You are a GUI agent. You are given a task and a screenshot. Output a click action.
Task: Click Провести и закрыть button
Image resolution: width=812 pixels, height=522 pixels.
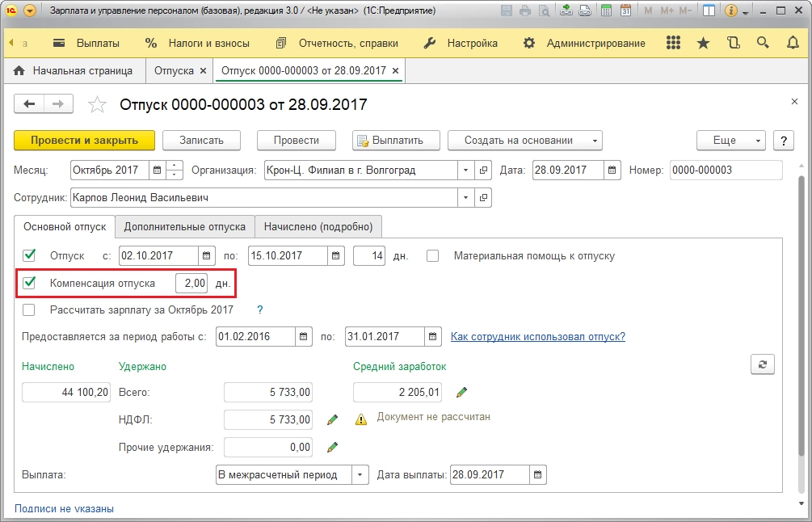click(84, 141)
